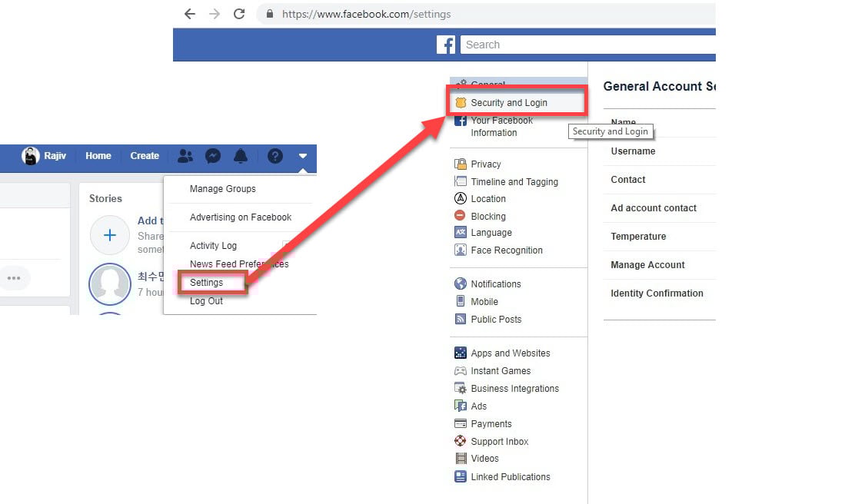Click the browser back arrow
Screen dimensions: 855x504
(x=189, y=14)
